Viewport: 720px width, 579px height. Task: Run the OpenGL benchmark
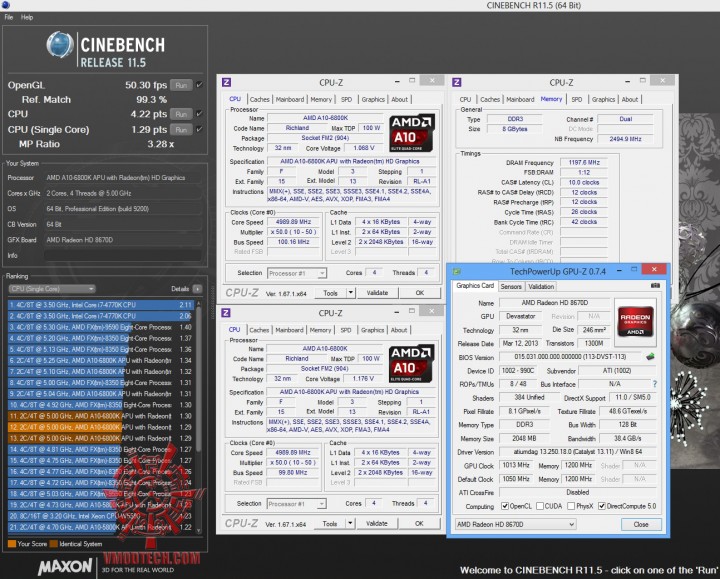click(181, 85)
